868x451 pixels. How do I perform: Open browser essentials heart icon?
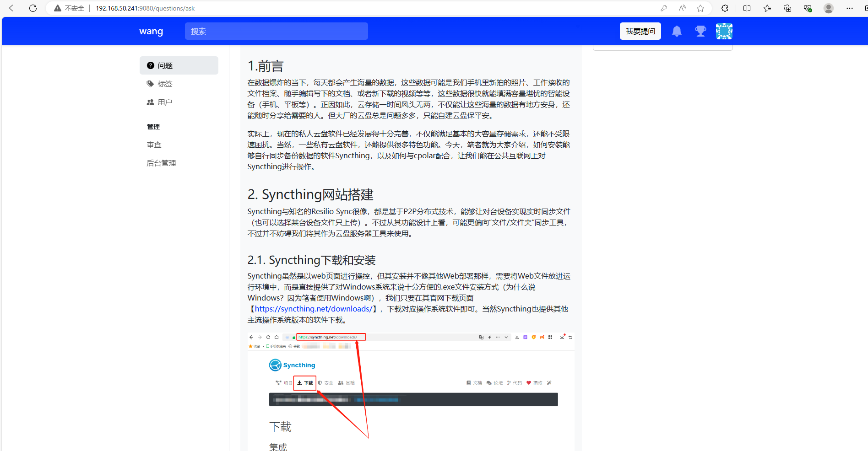point(808,8)
